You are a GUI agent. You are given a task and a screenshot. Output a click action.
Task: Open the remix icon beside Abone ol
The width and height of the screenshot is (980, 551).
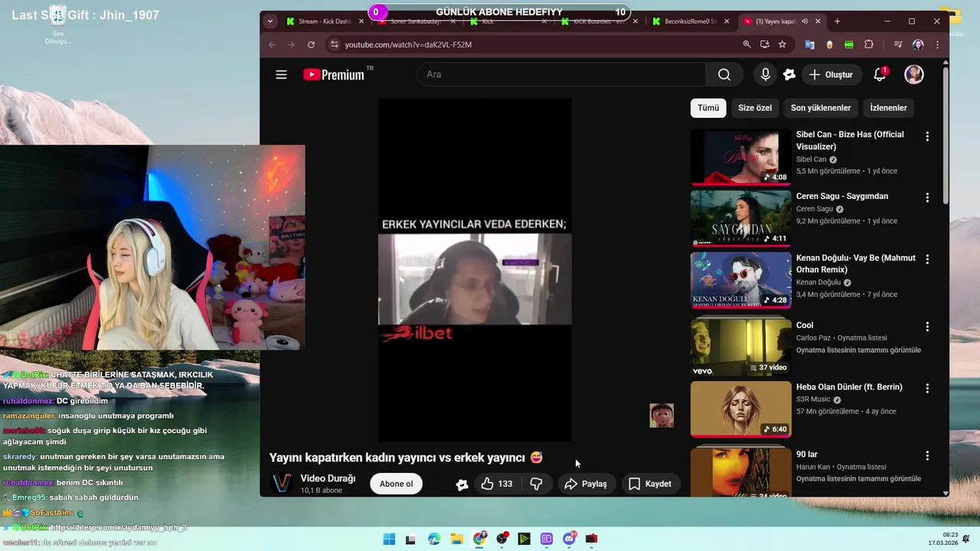(x=462, y=484)
